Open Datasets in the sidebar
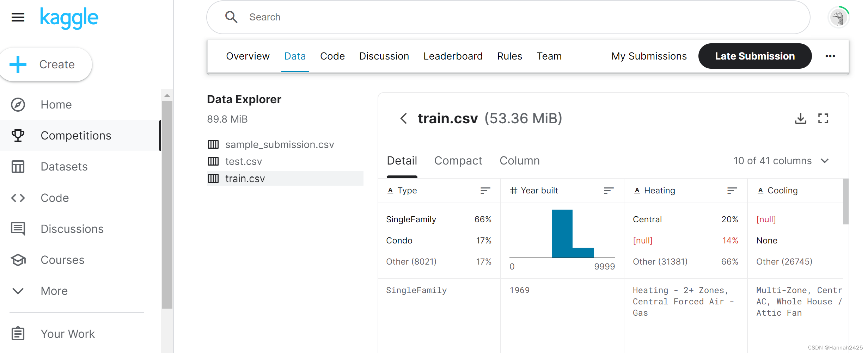Screen dimensions: 868x353 64,167
